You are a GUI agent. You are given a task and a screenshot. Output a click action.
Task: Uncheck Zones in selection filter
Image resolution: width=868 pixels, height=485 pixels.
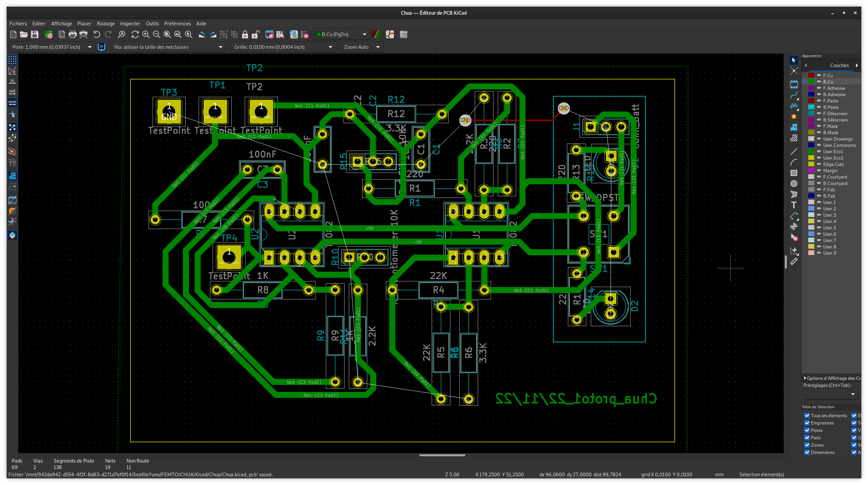(807, 445)
